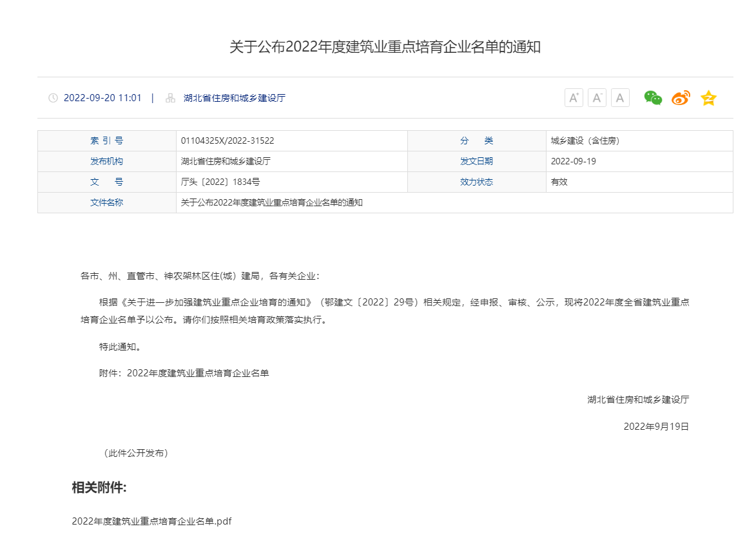Click the document number 厅头〔2022〕1834号
The image size is (756, 560).
pyautogui.click(x=220, y=182)
